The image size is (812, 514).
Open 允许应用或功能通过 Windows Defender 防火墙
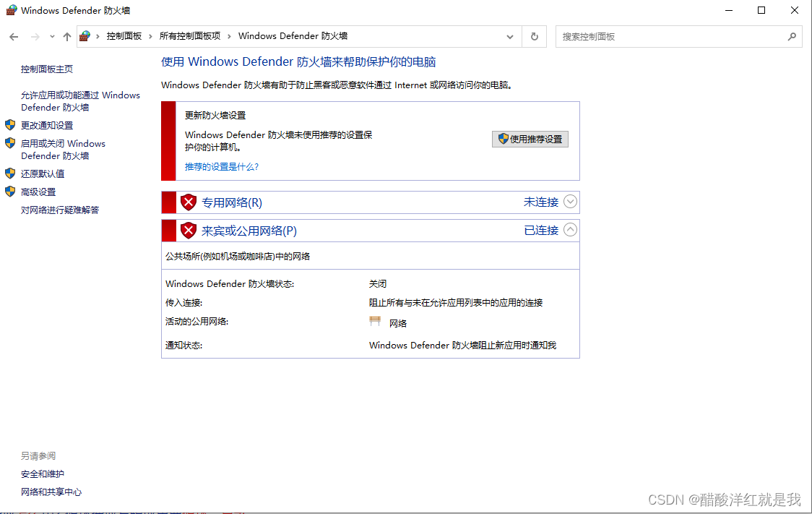coord(80,101)
